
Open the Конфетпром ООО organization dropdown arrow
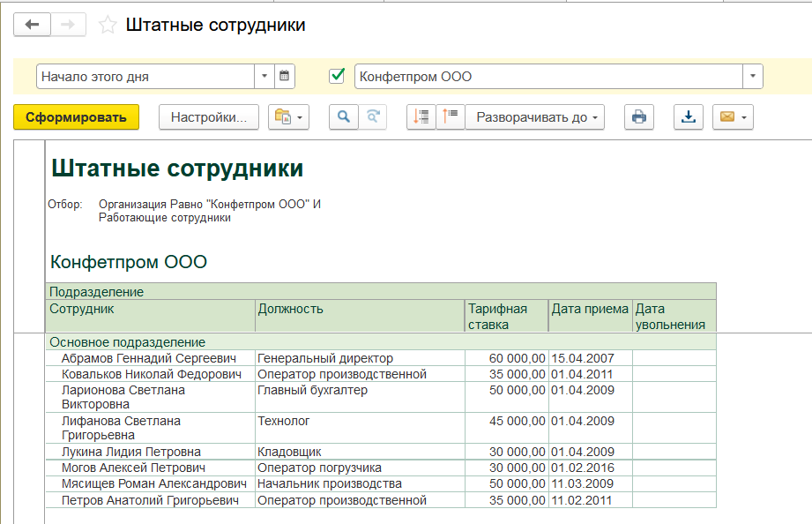tap(753, 76)
